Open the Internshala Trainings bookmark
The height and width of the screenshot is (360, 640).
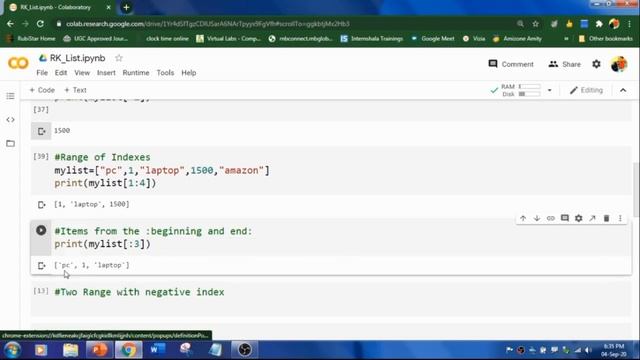[372, 38]
